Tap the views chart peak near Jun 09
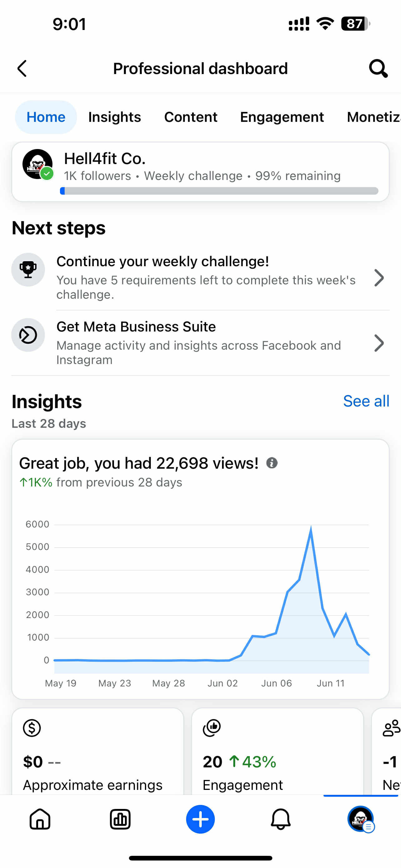Viewport: 401px width, 868px height. (310, 528)
